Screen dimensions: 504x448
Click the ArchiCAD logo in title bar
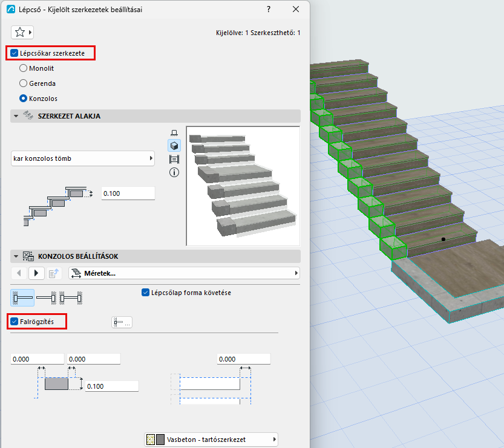click(x=11, y=9)
